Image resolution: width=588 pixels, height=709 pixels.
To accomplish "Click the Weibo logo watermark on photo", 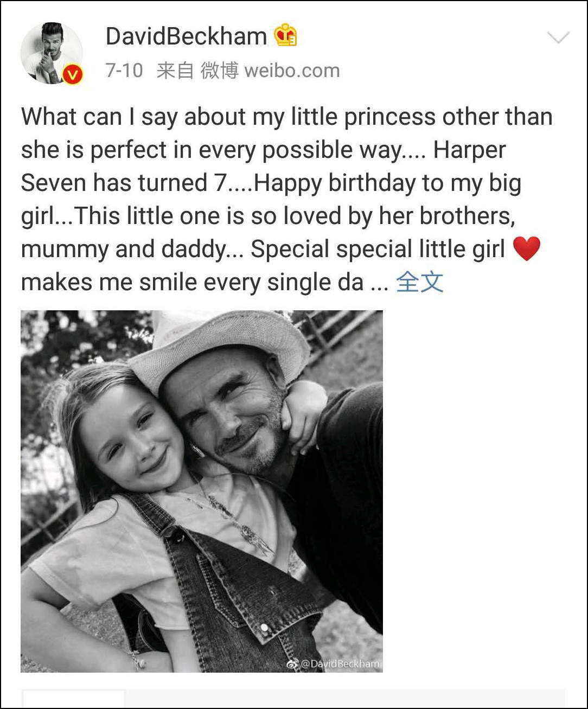I will coord(292,663).
